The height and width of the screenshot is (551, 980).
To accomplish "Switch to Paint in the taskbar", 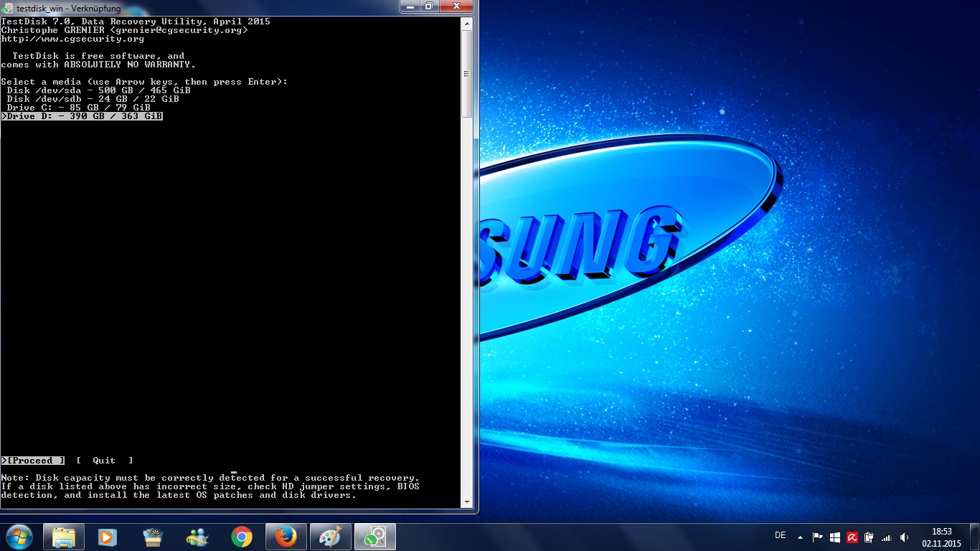I will (x=331, y=537).
